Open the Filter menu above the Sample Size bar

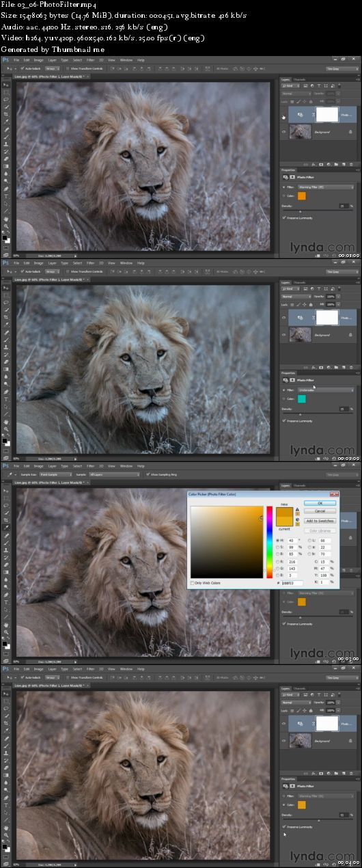pyautogui.click(x=90, y=466)
